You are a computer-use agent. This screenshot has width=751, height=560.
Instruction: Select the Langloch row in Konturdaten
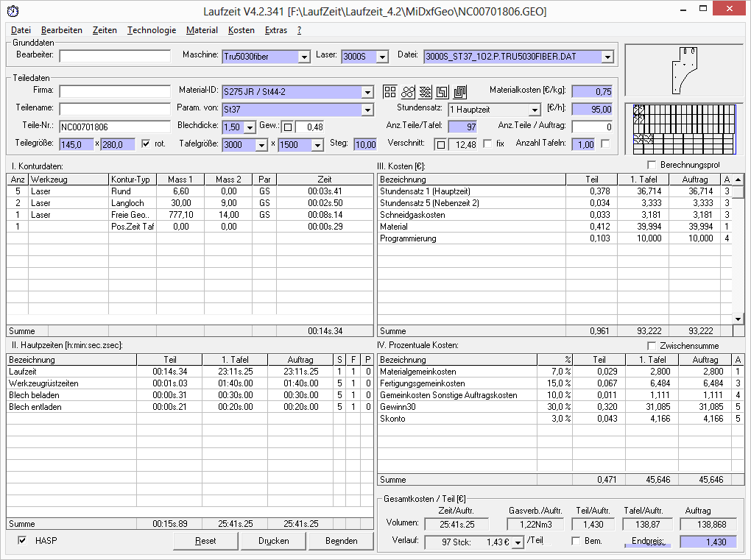[x=190, y=203]
